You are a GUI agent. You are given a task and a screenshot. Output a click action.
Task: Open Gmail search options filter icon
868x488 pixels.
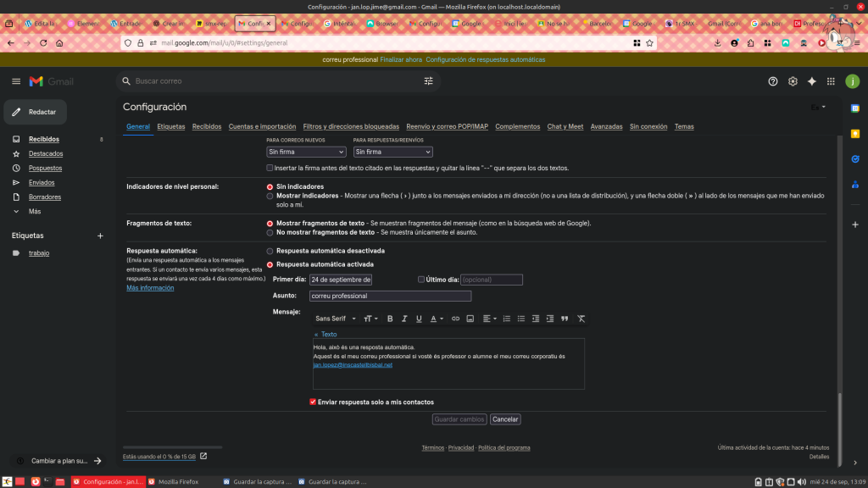click(x=428, y=81)
